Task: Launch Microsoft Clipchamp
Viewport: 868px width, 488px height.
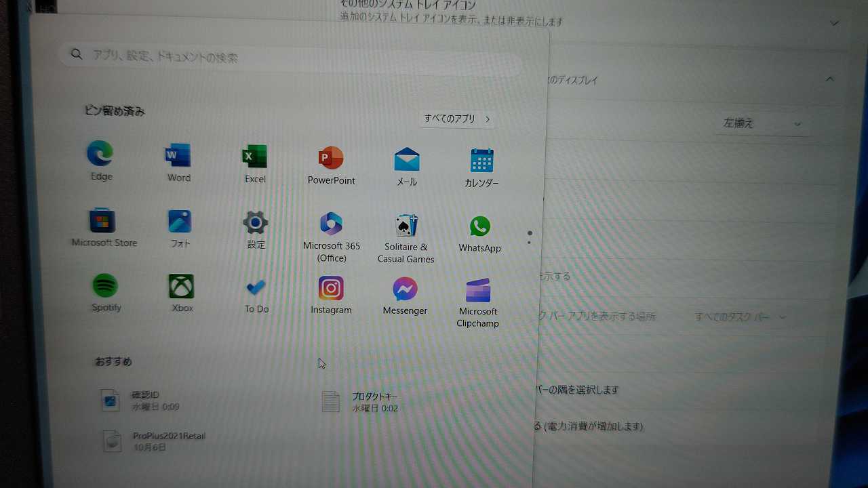Action: 477,302
